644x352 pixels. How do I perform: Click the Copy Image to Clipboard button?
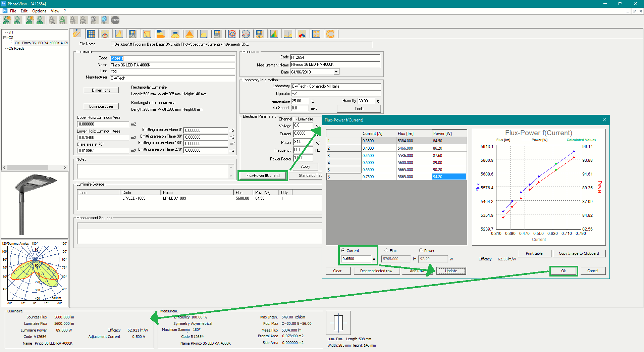coord(579,253)
